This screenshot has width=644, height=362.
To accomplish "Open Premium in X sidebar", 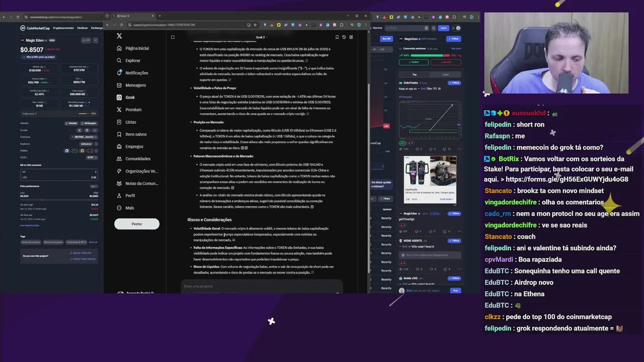I will point(129,110).
